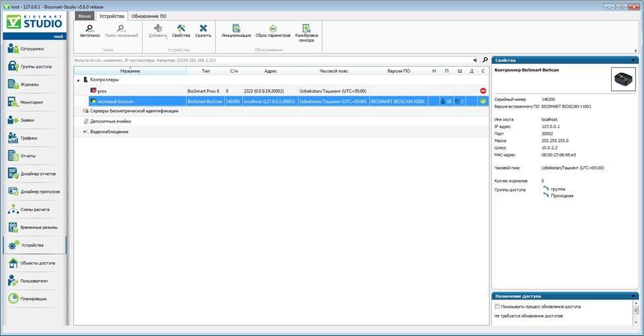Screen dimensions: 644x336
Task: Sort by Версия ПО column header
Action: click(398, 71)
